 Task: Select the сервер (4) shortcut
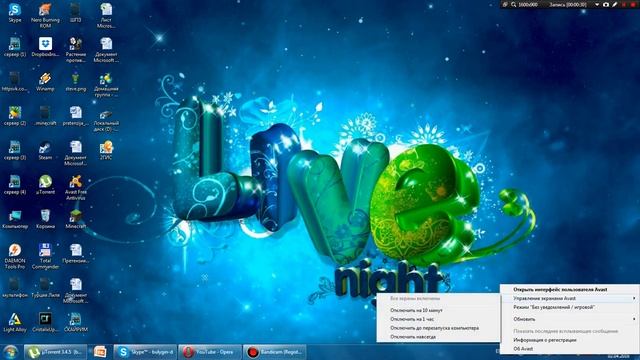15,184
